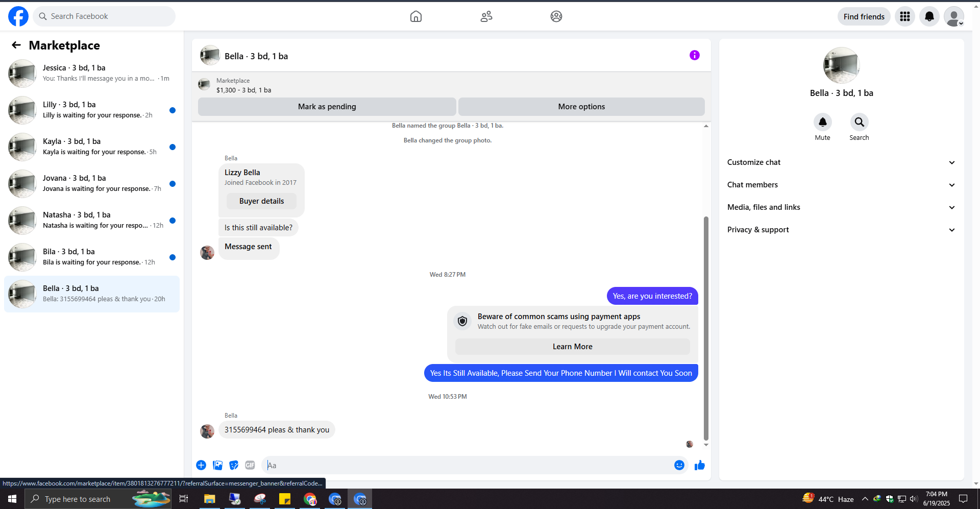Image resolution: width=980 pixels, height=509 pixels.
Task: View Buyer details for Lizzy Bella
Action: coord(261,201)
